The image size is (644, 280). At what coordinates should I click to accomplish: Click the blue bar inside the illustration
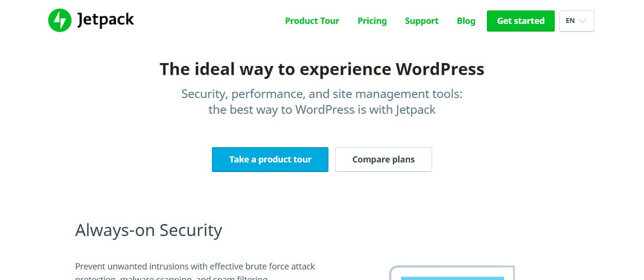452,278
